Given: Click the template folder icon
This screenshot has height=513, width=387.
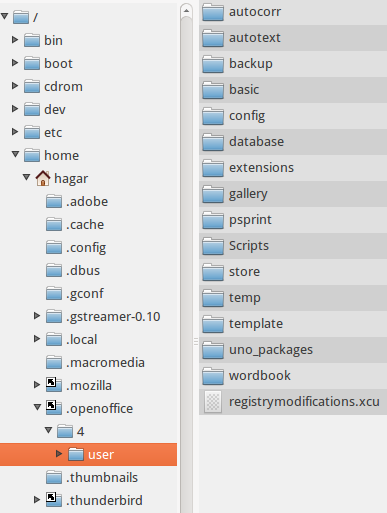Looking at the screenshot, I should tap(213, 324).
